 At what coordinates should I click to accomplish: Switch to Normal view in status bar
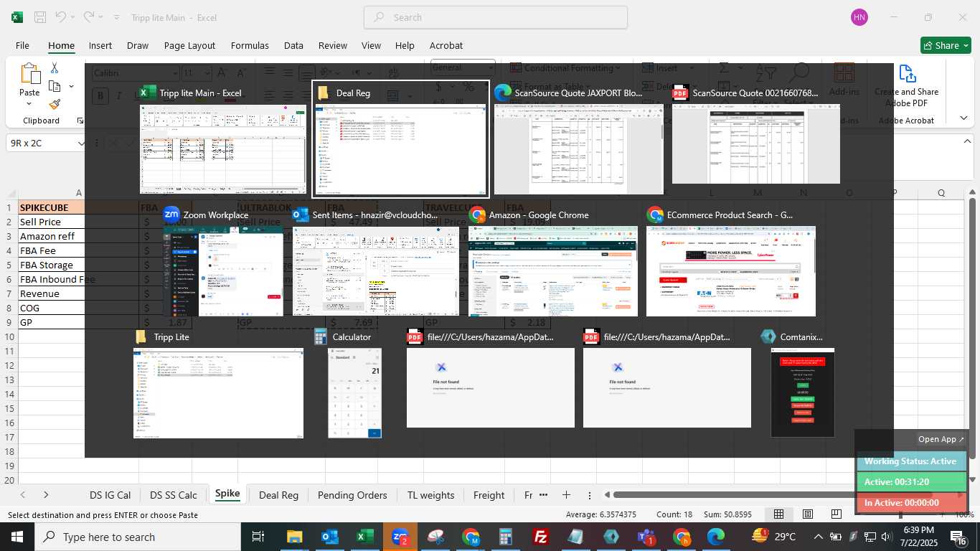click(778, 514)
